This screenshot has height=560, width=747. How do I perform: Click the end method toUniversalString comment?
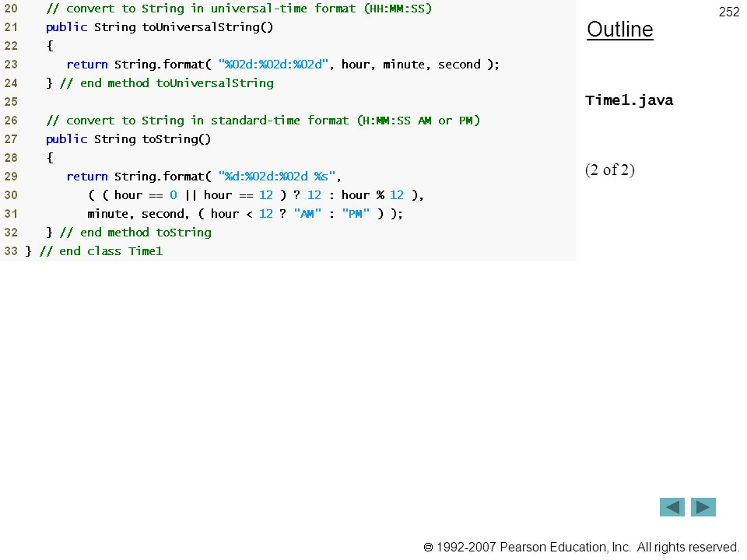pyautogui.click(x=167, y=83)
